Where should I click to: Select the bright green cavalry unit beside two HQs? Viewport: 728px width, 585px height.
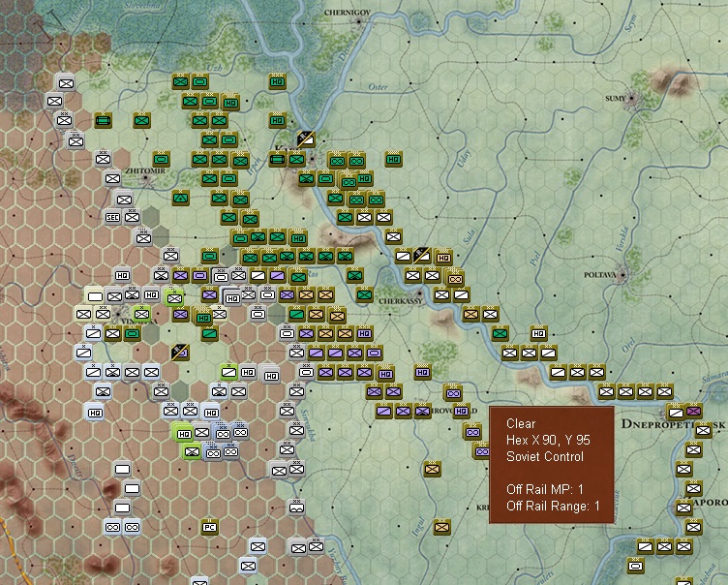coord(228,372)
